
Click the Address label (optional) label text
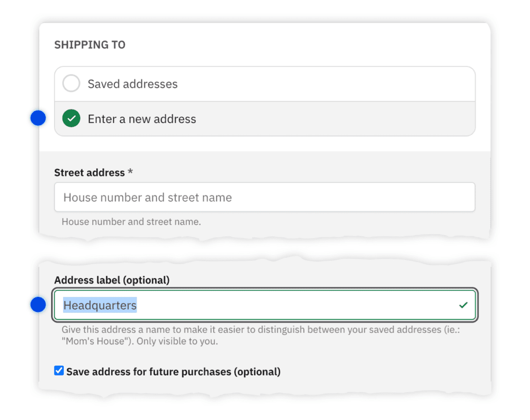click(112, 280)
